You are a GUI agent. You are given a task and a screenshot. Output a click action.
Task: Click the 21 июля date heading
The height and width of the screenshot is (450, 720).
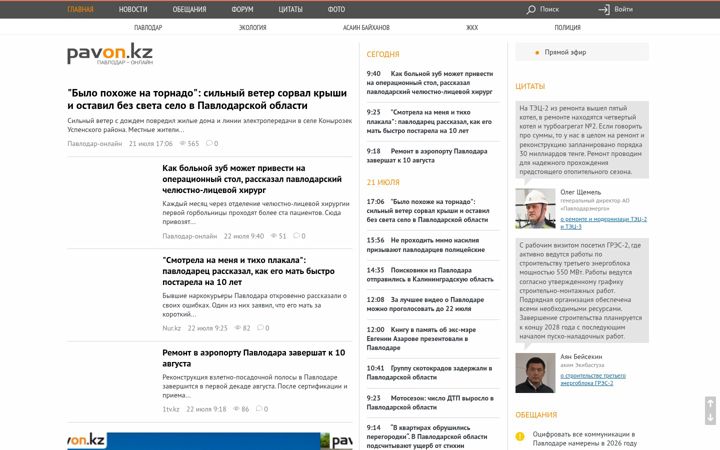tap(383, 182)
